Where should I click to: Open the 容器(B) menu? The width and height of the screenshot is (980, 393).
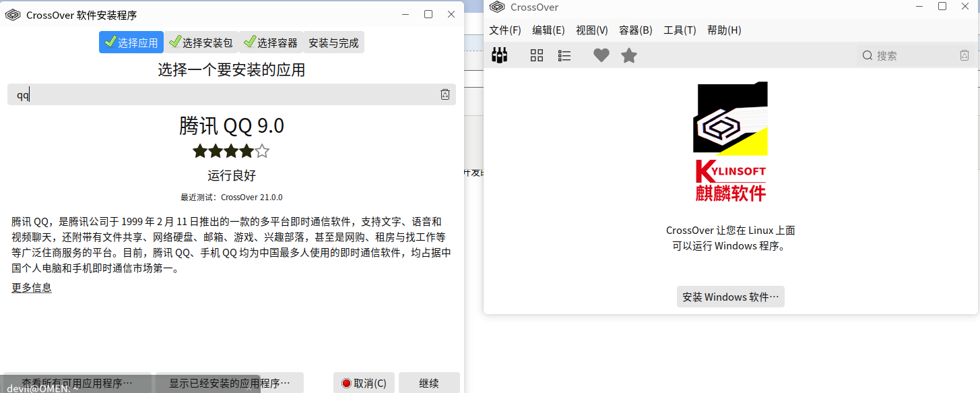pyautogui.click(x=636, y=30)
